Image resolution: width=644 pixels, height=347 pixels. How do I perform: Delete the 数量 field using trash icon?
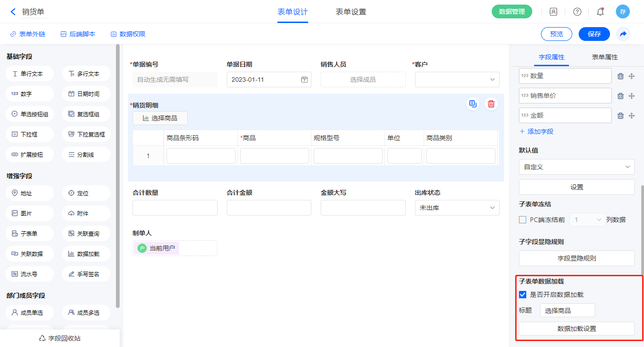[x=620, y=76]
